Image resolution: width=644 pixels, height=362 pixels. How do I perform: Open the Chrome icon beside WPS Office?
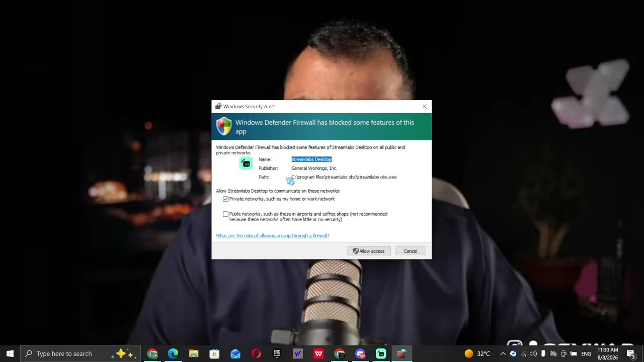tap(340, 353)
